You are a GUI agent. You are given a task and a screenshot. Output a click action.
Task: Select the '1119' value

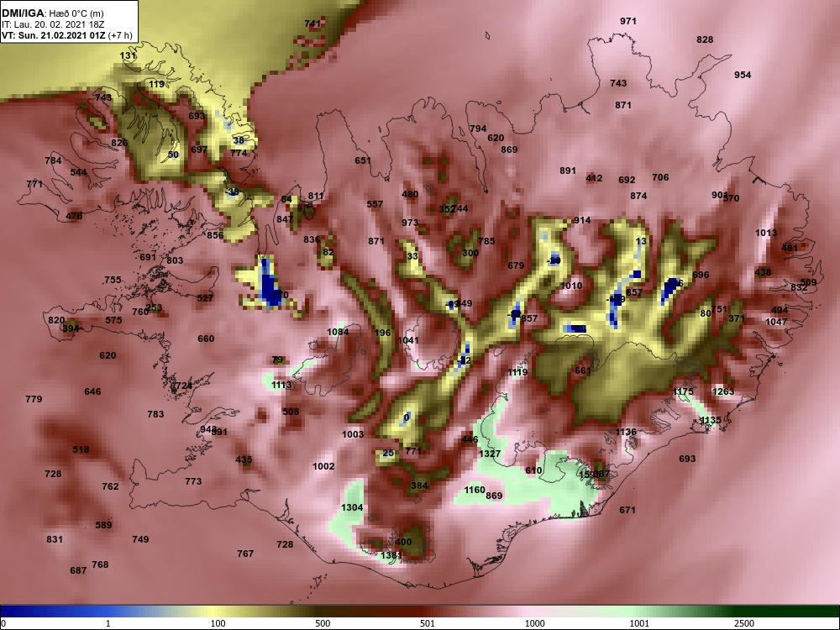point(517,372)
